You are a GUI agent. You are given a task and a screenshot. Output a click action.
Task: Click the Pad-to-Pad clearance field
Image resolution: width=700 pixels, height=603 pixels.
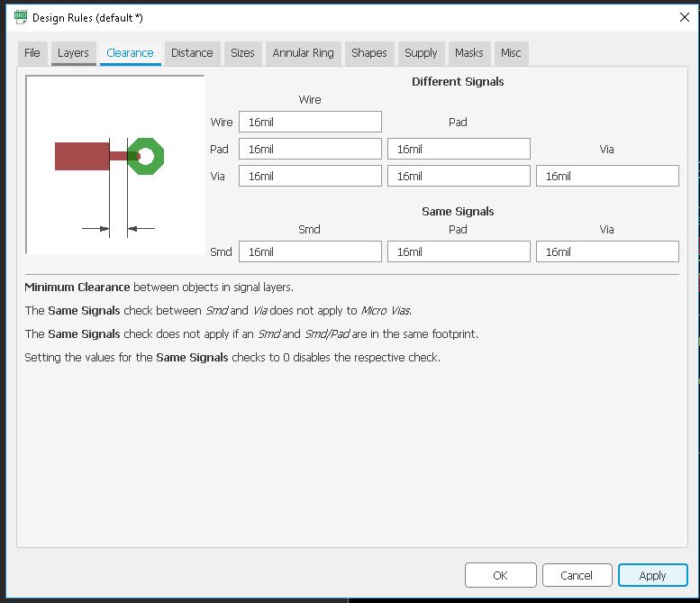(459, 149)
